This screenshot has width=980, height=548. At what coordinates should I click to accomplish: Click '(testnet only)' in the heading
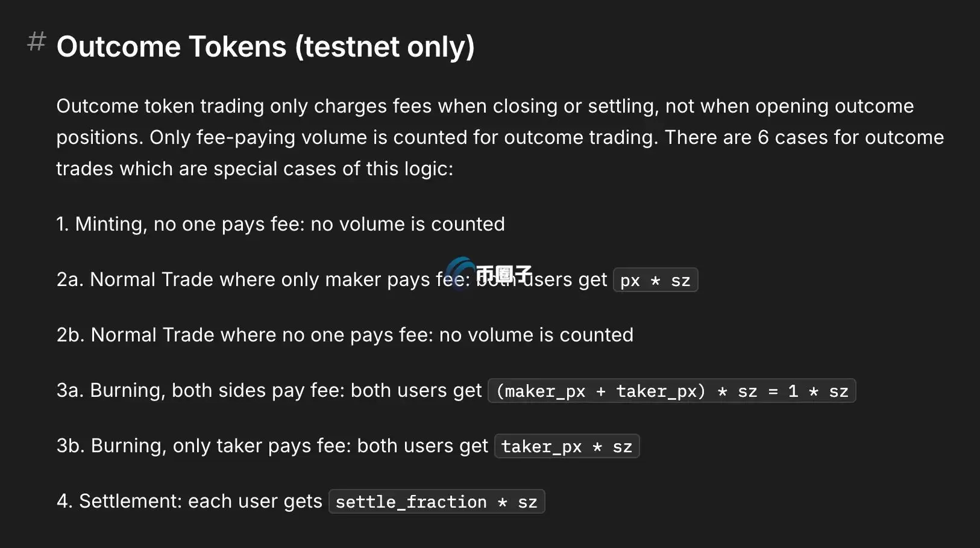[x=385, y=47]
